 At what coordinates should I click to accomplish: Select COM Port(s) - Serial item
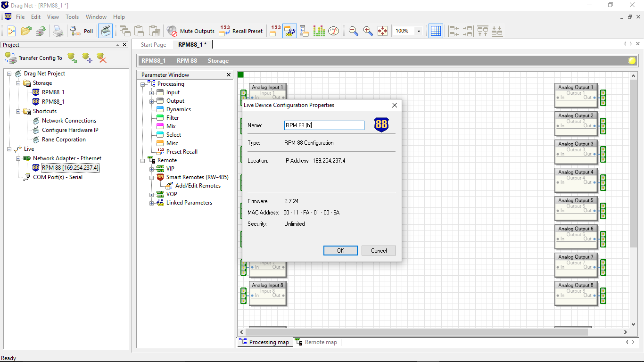pyautogui.click(x=58, y=177)
